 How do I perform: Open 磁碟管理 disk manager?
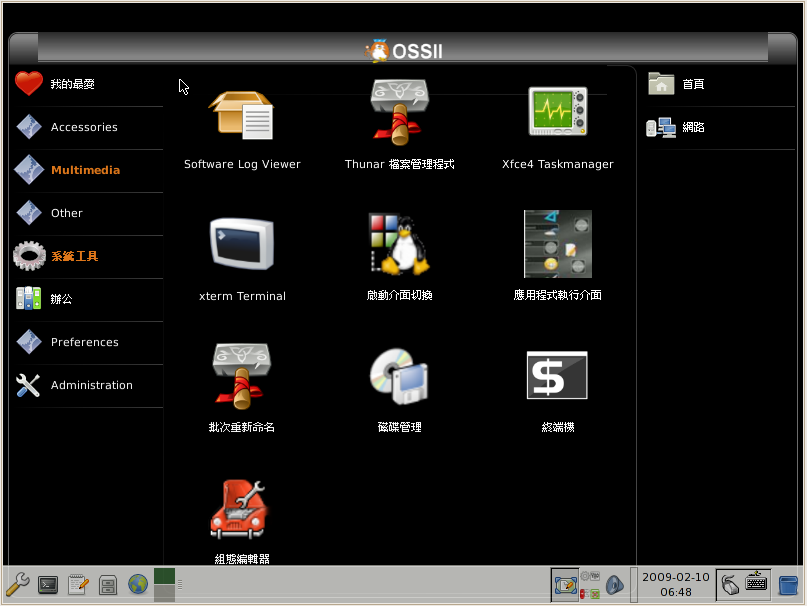[x=399, y=377]
